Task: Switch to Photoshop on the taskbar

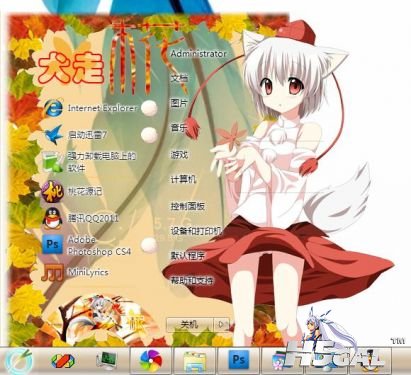Action: (x=238, y=360)
